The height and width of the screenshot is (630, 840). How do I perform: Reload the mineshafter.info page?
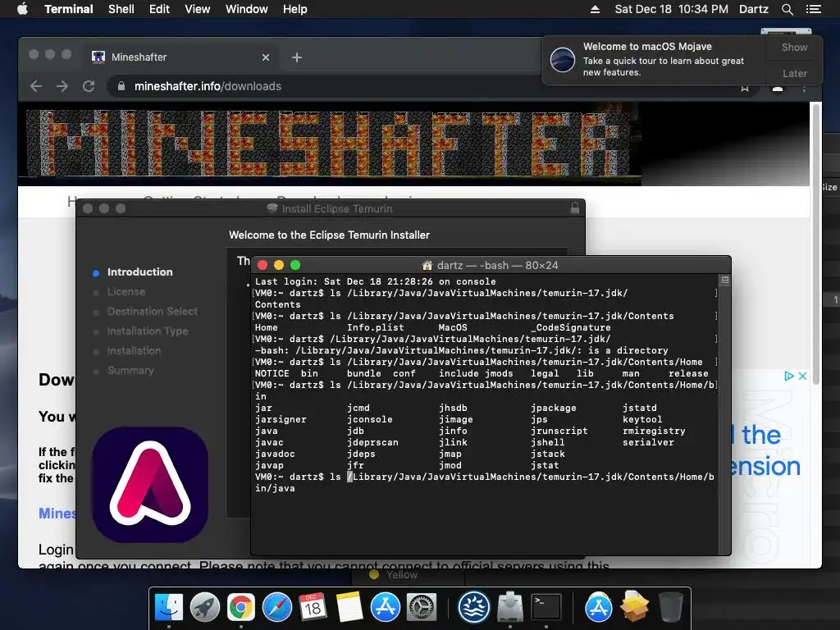click(x=89, y=86)
